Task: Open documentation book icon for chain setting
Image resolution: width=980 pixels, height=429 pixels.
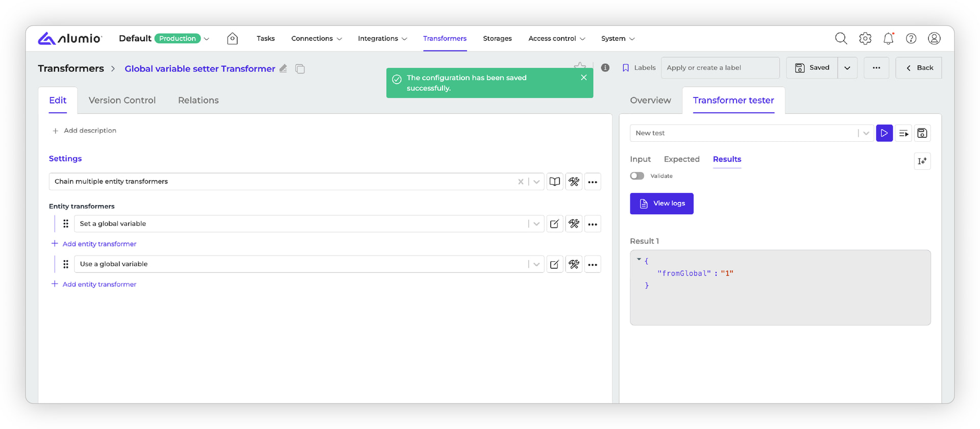Action: 554,182
